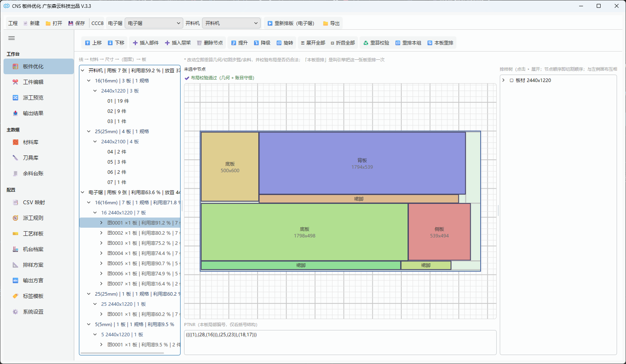
Task: Click 插入部件 insert part tool
Action: 146,43
